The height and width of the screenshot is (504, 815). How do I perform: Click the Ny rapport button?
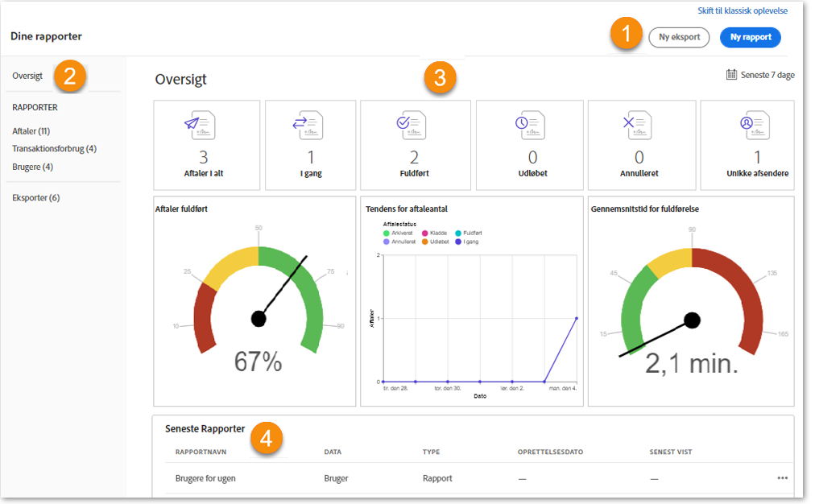[750, 37]
